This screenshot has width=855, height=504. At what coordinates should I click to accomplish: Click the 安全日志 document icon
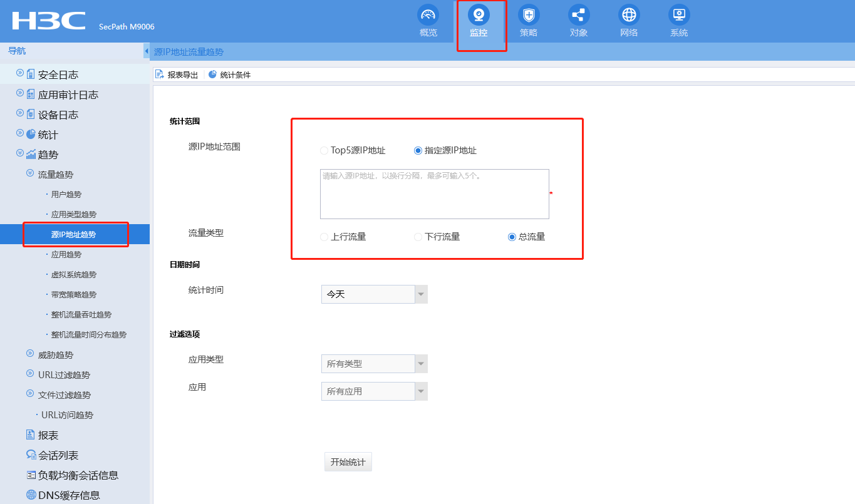pos(31,75)
